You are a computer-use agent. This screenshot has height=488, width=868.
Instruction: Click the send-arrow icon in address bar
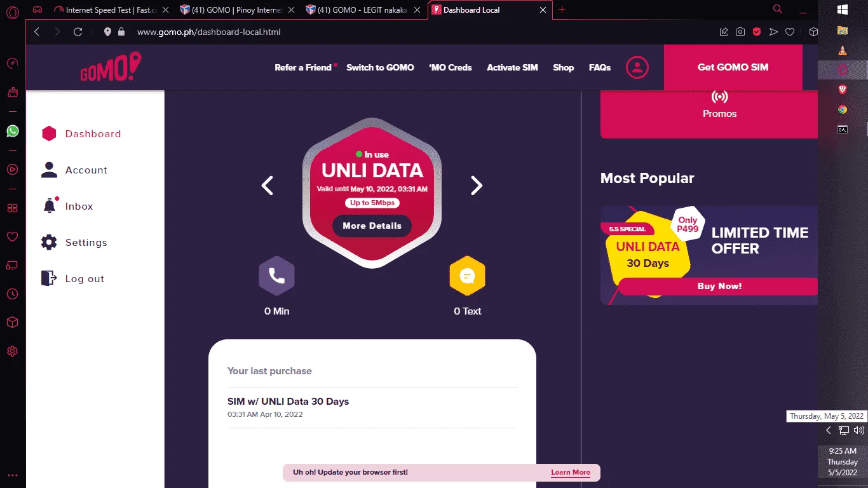click(x=773, y=32)
